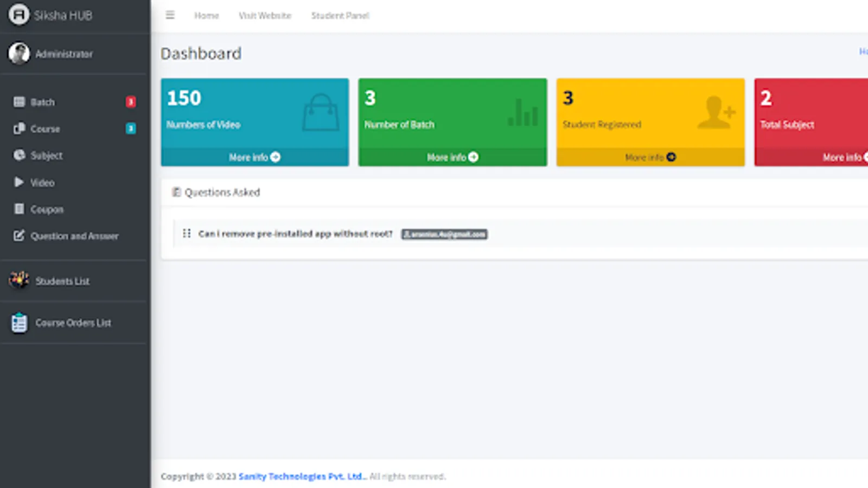Click More info on Numbers of Video card

tap(254, 157)
